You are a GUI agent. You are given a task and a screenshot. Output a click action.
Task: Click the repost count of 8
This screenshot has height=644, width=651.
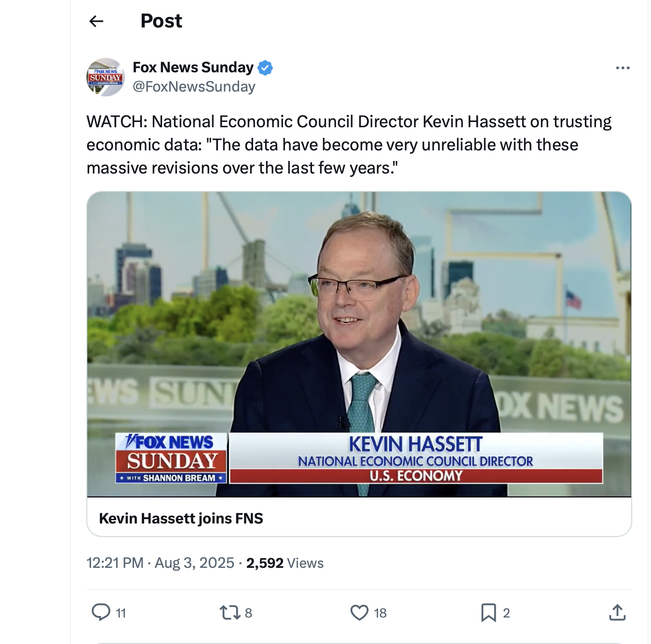[248, 613]
